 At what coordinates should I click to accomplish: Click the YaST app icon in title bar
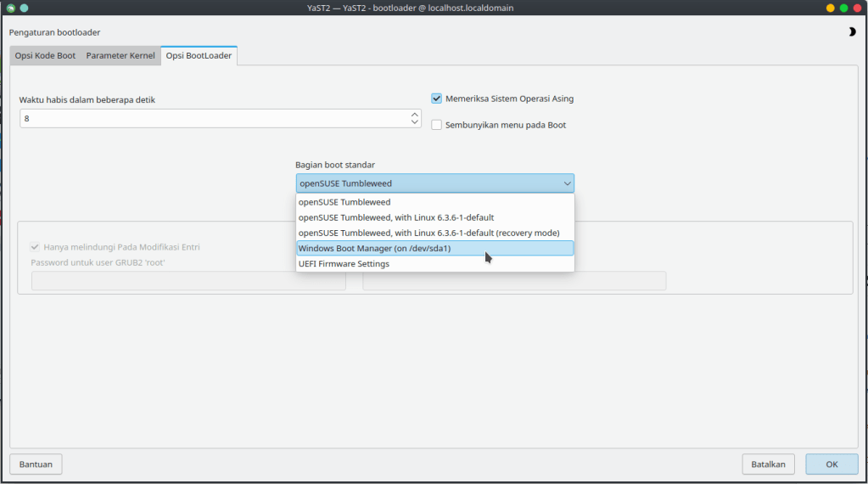point(10,8)
